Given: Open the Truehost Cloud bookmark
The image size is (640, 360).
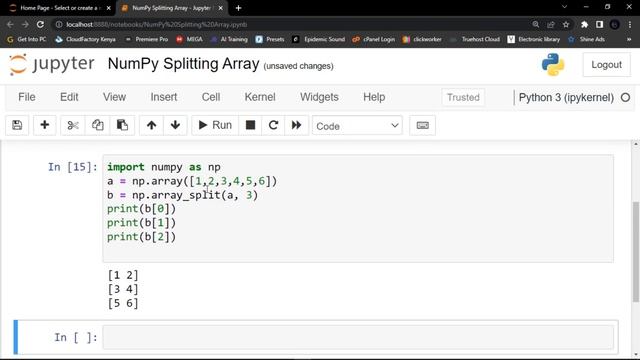Looking at the screenshot, I should (x=475, y=39).
